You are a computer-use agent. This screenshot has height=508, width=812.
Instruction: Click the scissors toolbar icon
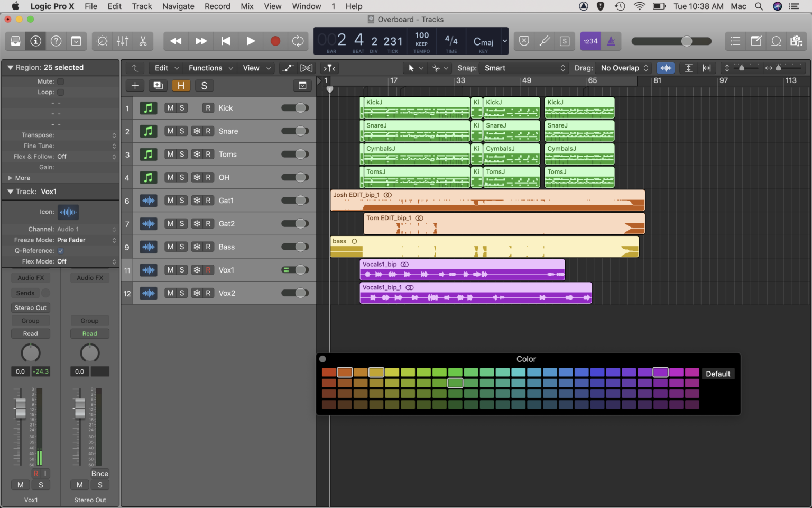[143, 41]
